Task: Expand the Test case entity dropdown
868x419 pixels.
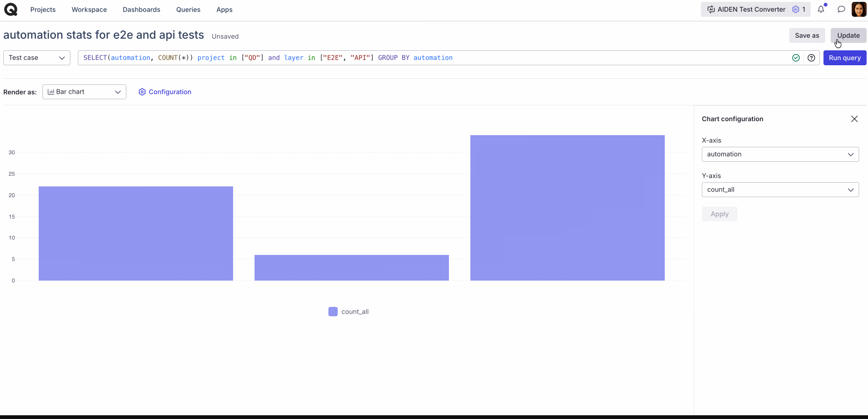Action: pos(37,58)
